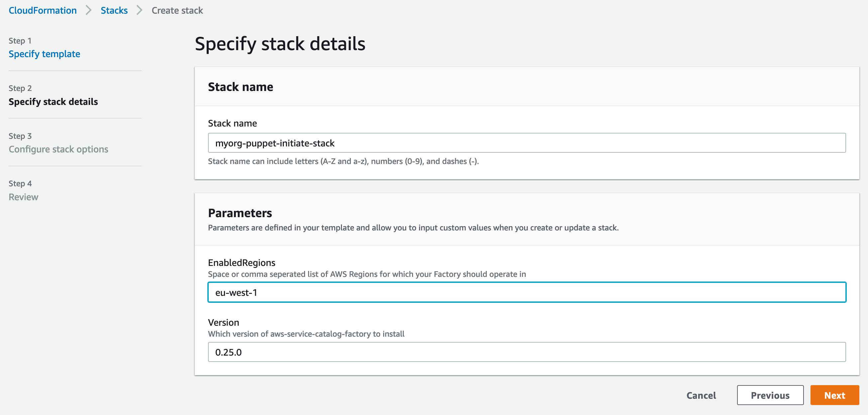Focus the Stack name input field
Viewport: 868px width, 415px height.
click(x=527, y=143)
